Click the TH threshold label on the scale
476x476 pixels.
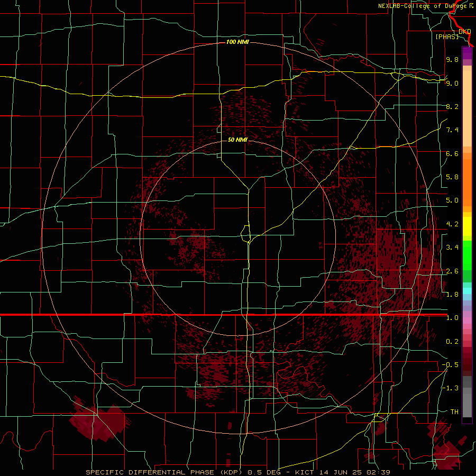point(454,412)
